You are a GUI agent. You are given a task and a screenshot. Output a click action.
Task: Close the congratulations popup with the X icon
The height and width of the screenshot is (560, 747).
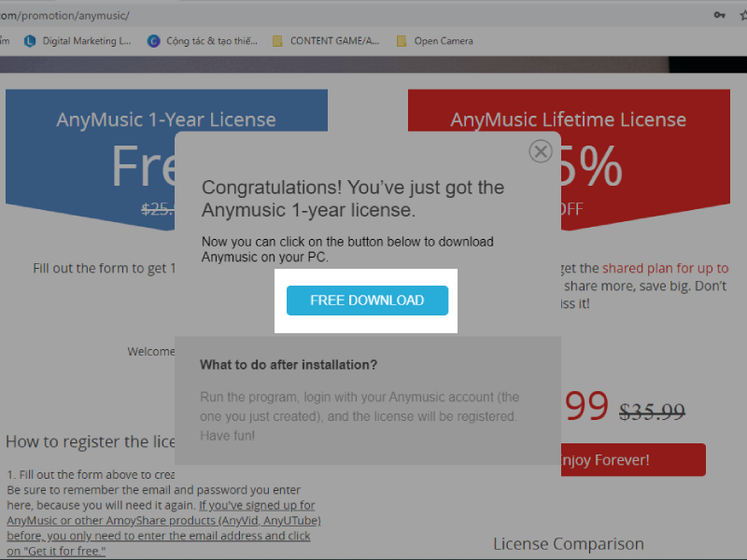point(541,151)
